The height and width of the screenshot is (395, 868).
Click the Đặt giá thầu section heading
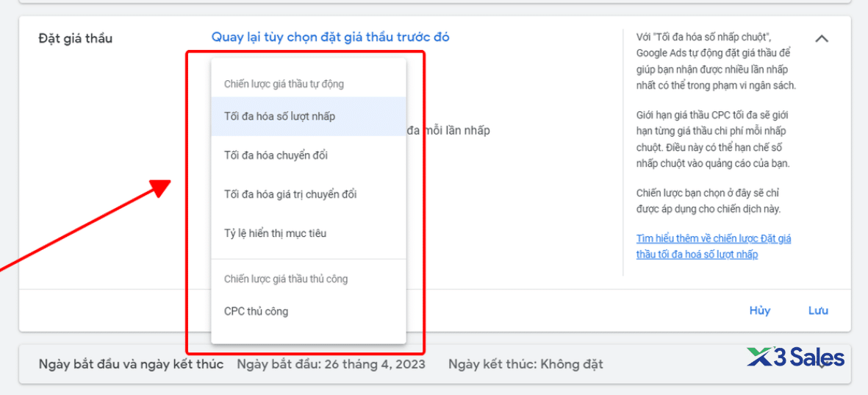click(75, 38)
